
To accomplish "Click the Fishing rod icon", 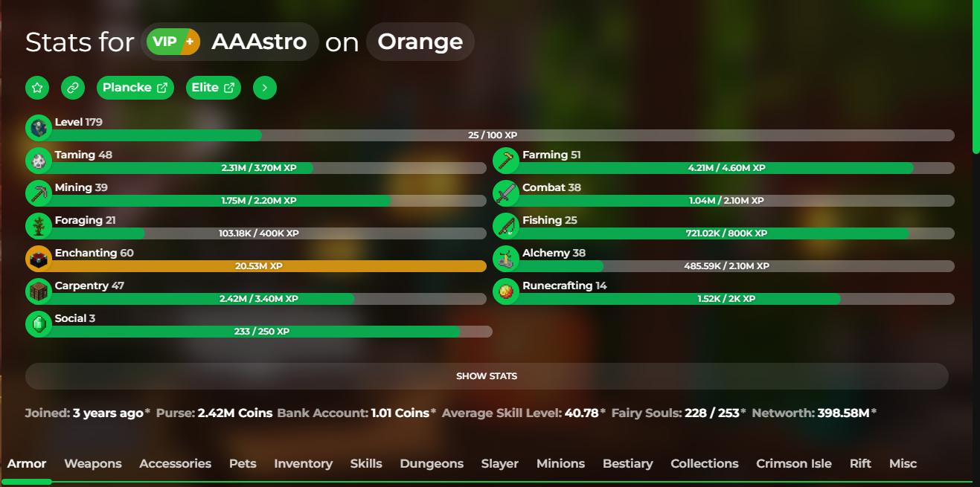I will (506, 226).
